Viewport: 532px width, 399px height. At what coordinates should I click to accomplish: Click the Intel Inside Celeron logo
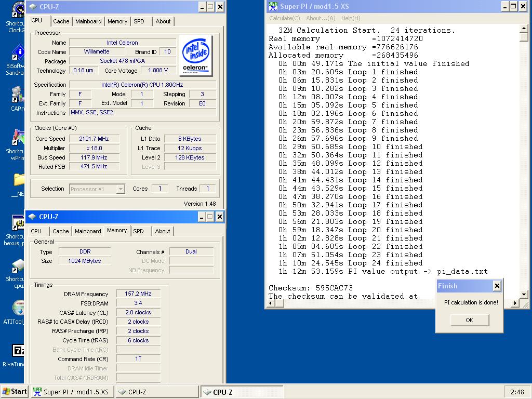point(196,55)
